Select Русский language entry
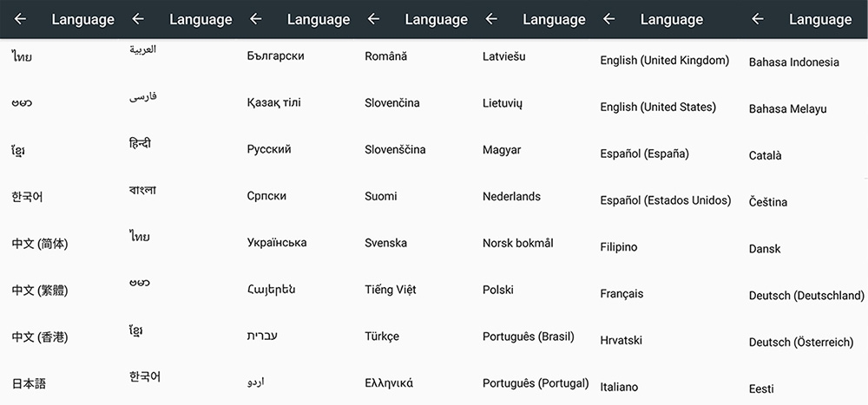 click(269, 149)
